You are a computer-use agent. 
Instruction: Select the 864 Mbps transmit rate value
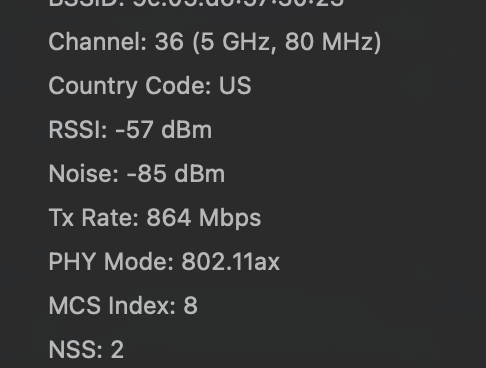204,218
